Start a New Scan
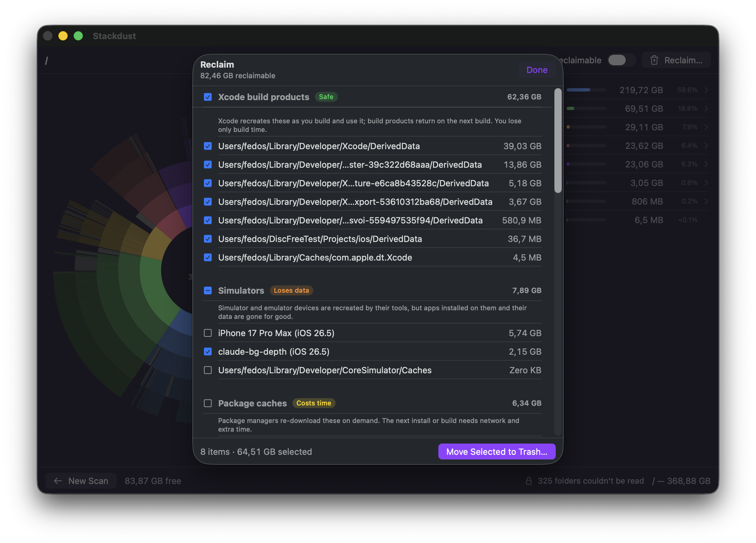The width and height of the screenshot is (756, 543). [x=81, y=481]
